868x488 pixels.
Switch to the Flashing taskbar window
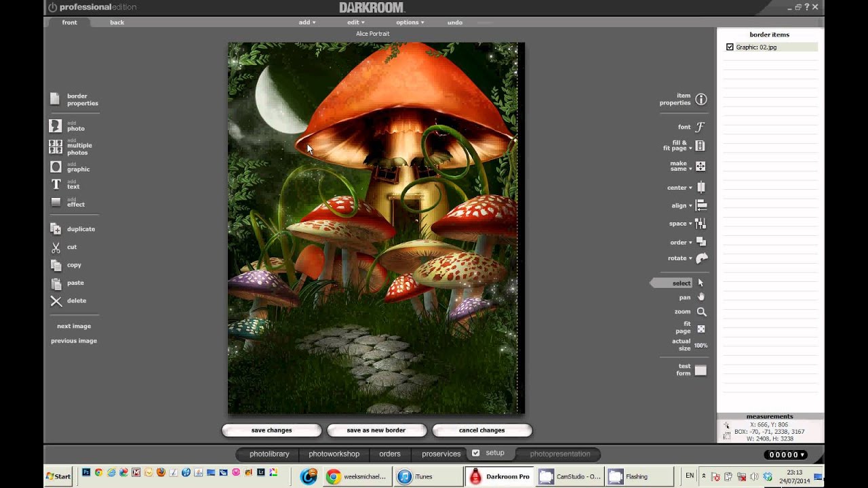pyautogui.click(x=639, y=476)
